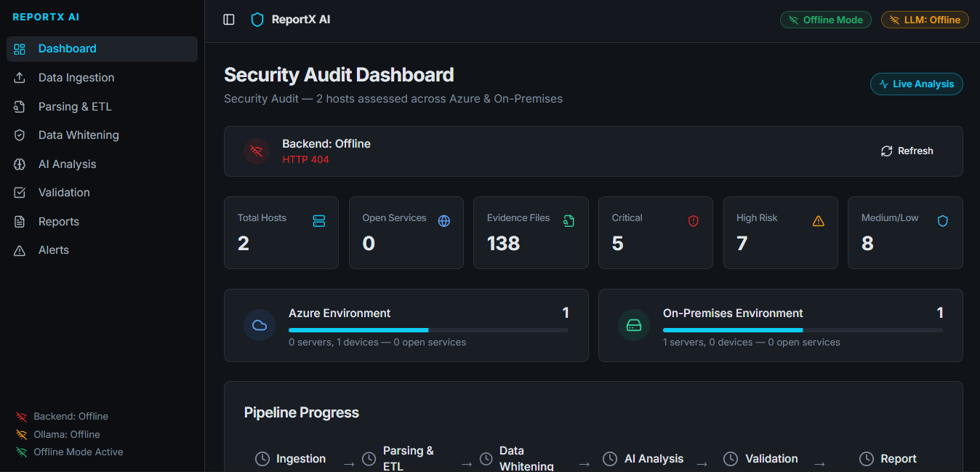The width and height of the screenshot is (980, 472).
Task: Click the Pipeline Progress heading
Action: pyautogui.click(x=302, y=412)
